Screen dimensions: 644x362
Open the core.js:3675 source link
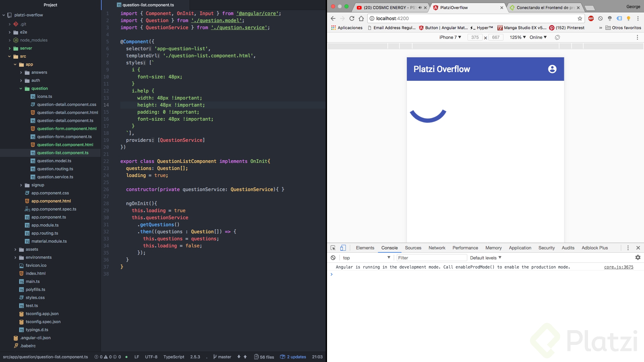click(619, 267)
